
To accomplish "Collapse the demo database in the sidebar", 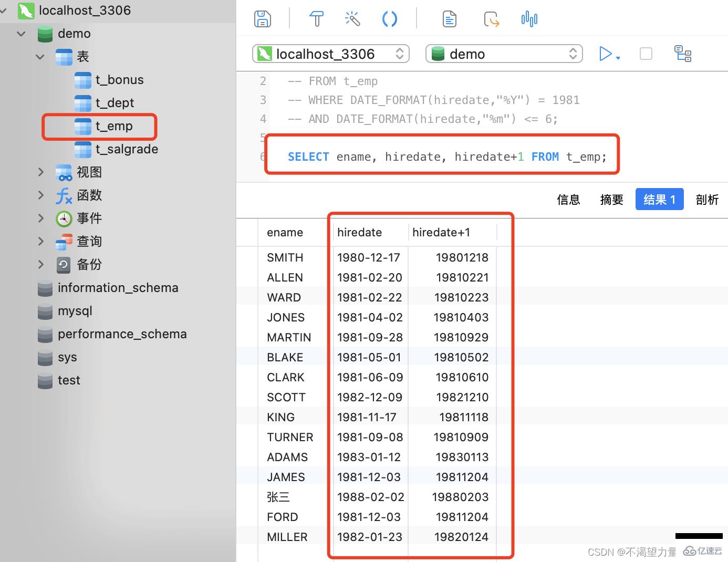I will 20,33.
